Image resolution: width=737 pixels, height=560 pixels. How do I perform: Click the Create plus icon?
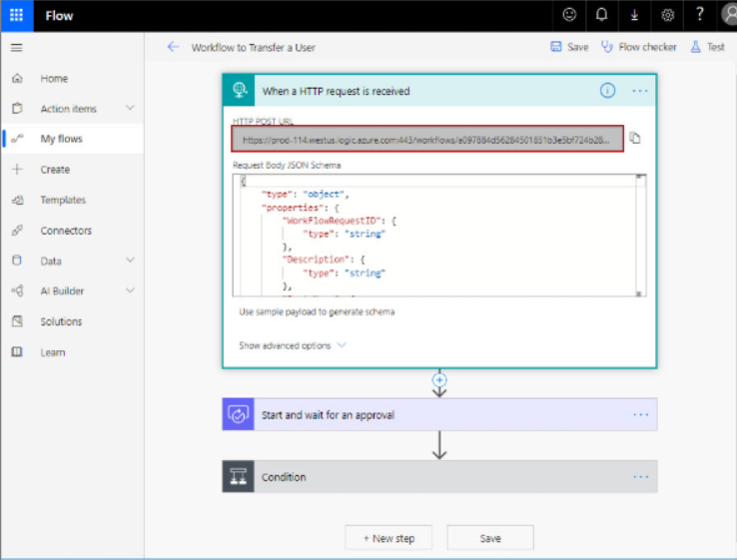click(17, 169)
